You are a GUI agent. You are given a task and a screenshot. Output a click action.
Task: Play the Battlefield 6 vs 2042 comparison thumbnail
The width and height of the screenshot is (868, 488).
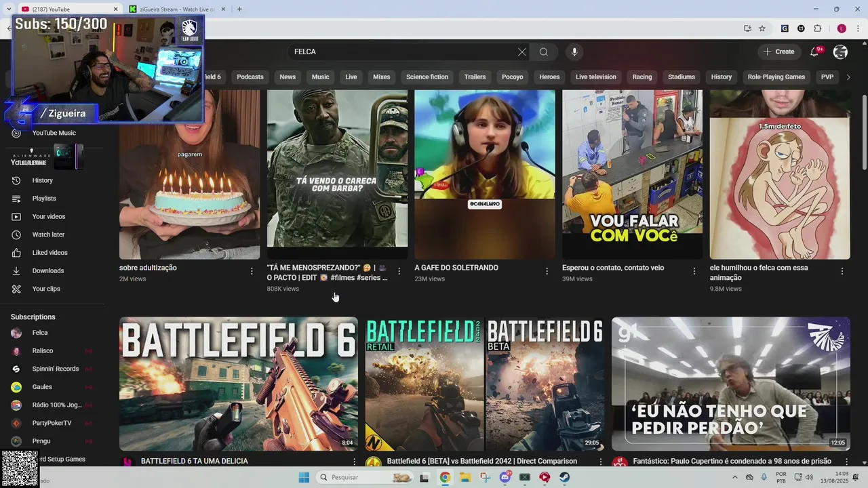coord(485,384)
